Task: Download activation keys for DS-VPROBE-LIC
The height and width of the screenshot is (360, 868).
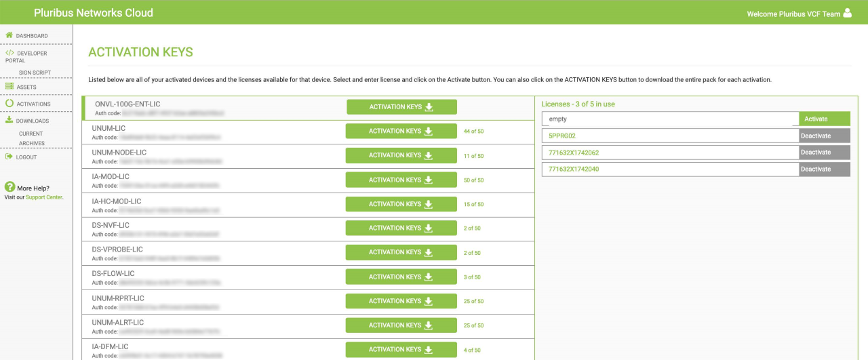Action: (x=401, y=252)
